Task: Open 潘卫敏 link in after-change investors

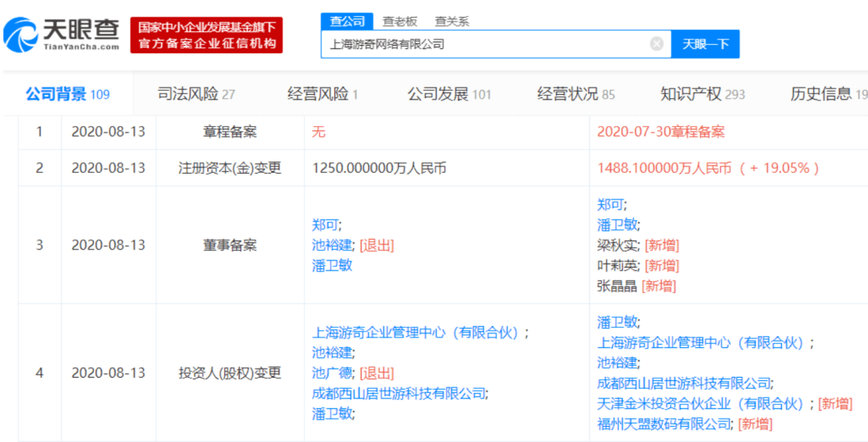Action: coord(618,322)
